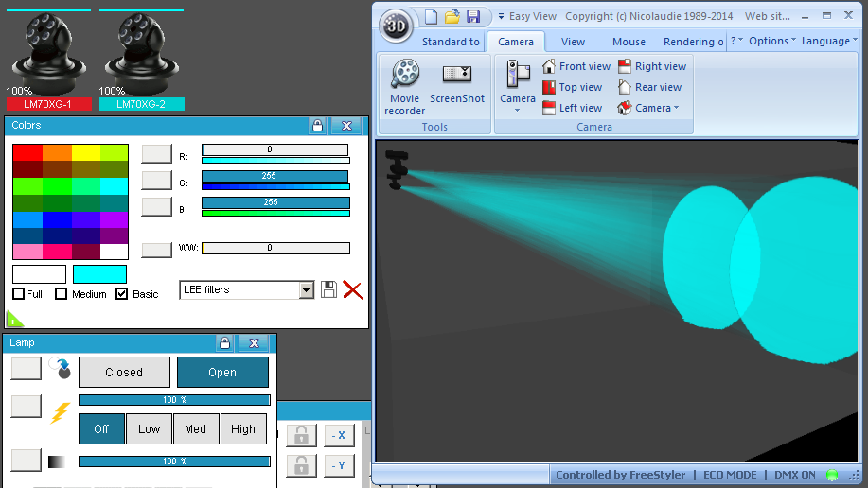
Task: Open the quick access toolbar customize arrow
Action: point(501,17)
